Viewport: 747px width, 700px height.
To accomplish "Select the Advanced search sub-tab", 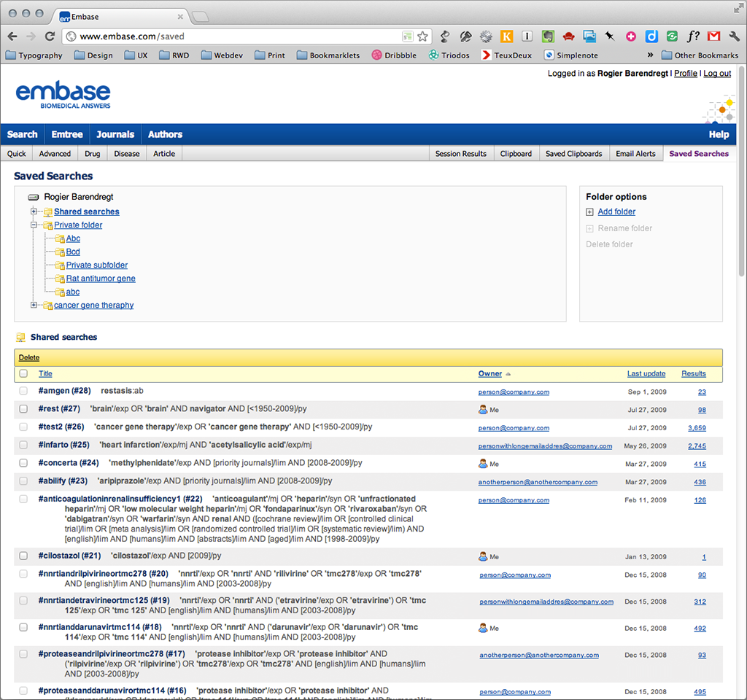I will click(x=55, y=154).
